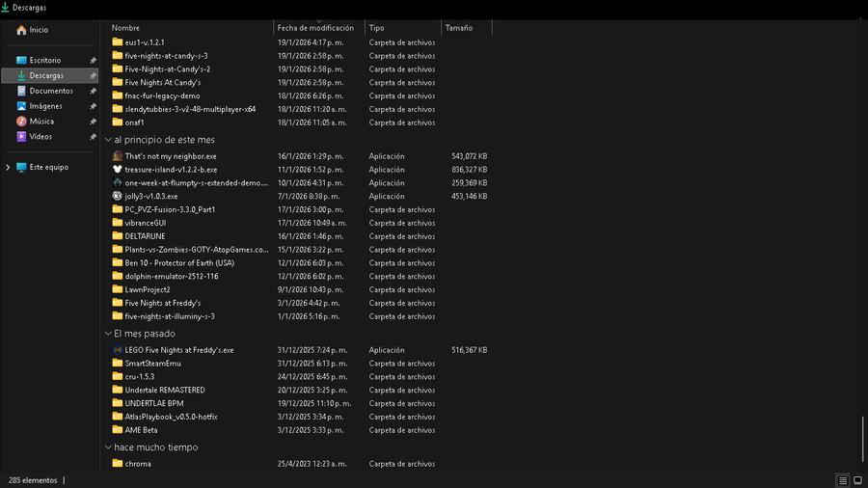Sort files by Tamaño column header
Screen dimensions: 868x488
click(459, 28)
